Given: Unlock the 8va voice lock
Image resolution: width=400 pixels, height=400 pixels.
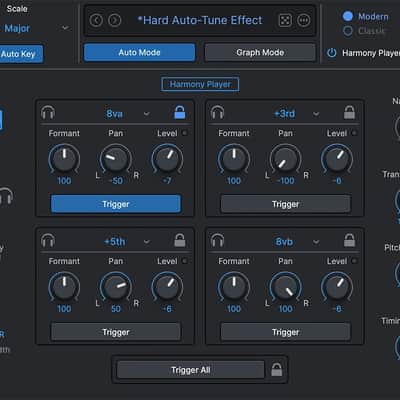Looking at the screenshot, I should tap(180, 112).
